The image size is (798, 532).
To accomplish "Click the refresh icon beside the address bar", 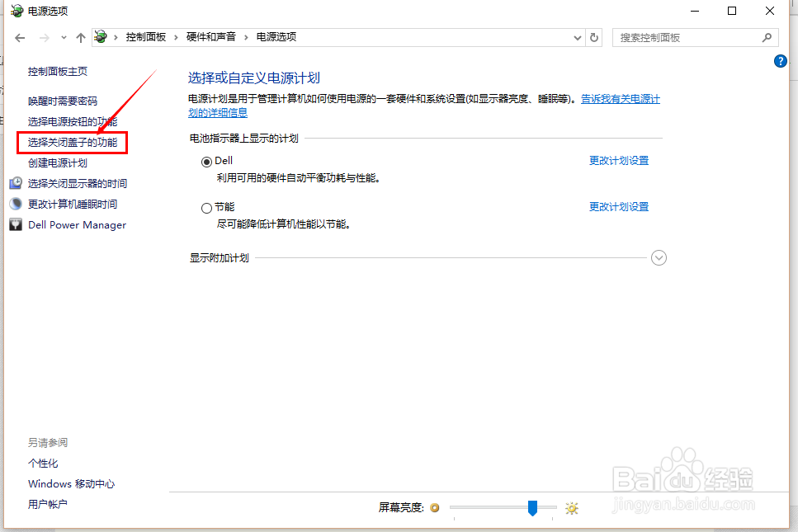I will click(594, 37).
